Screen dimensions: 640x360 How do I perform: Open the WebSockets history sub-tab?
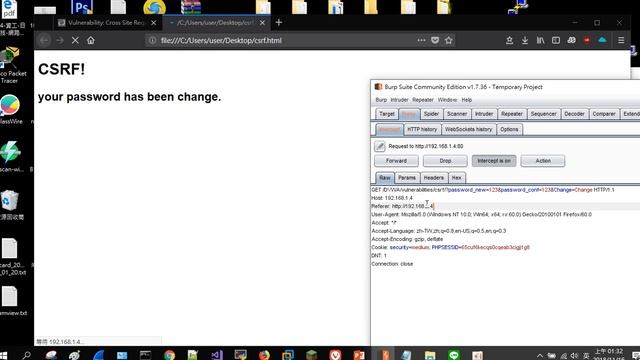point(468,129)
